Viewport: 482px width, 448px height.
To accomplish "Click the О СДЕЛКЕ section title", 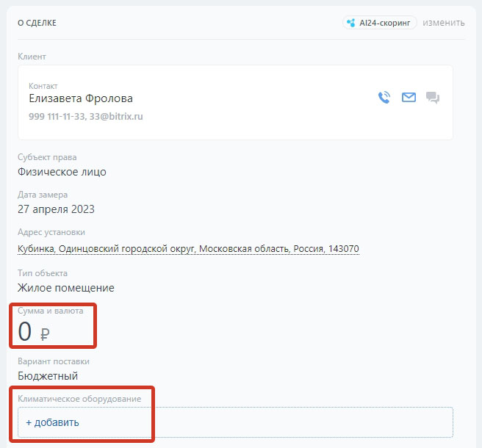I will [37, 23].
